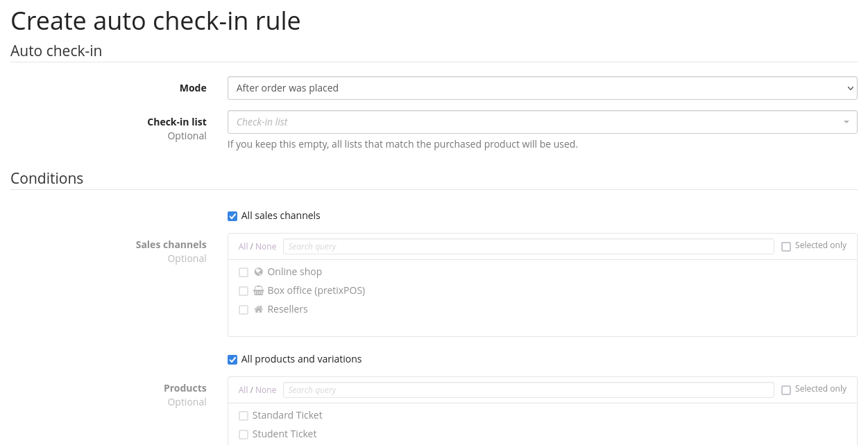The width and height of the screenshot is (868, 445).
Task: Enable Selected only for products
Action: 786,390
